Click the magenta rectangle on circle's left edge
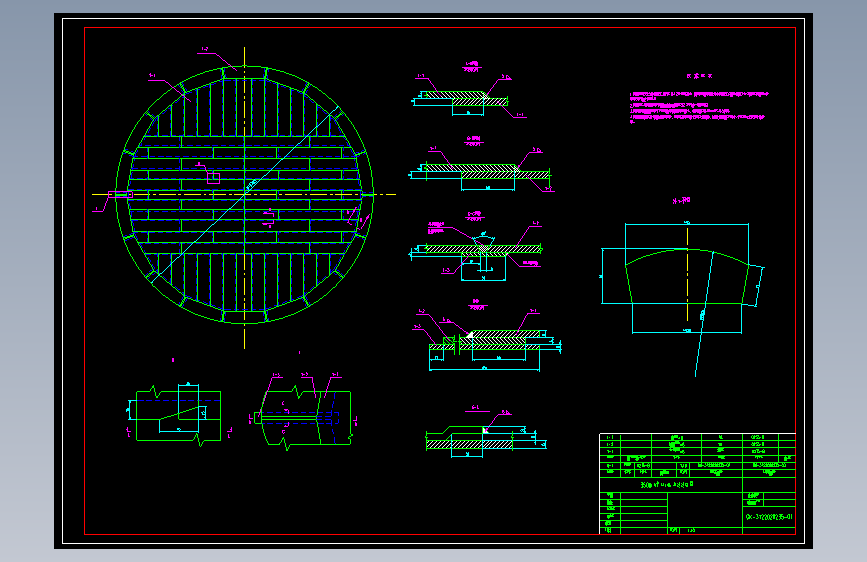 pyautogui.click(x=121, y=194)
